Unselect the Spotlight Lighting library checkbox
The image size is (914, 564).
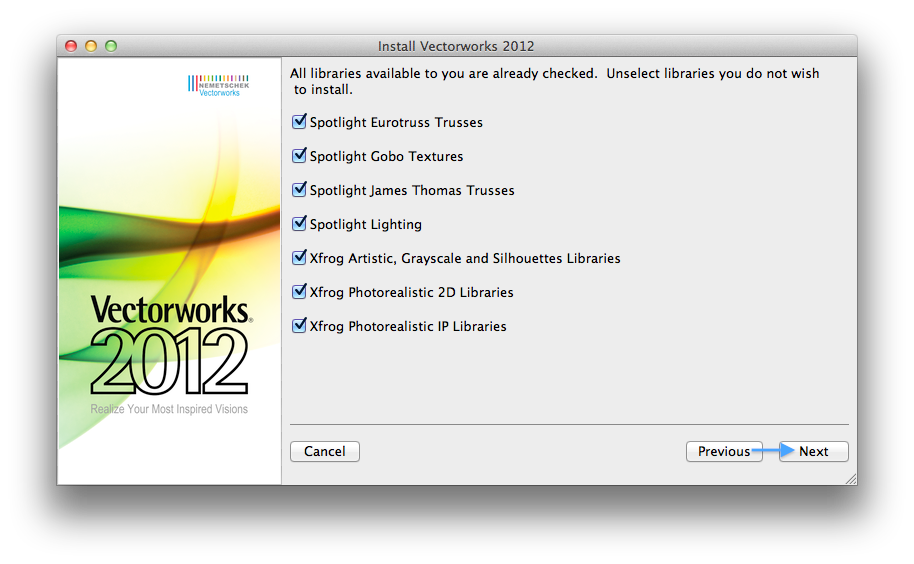(x=298, y=224)
